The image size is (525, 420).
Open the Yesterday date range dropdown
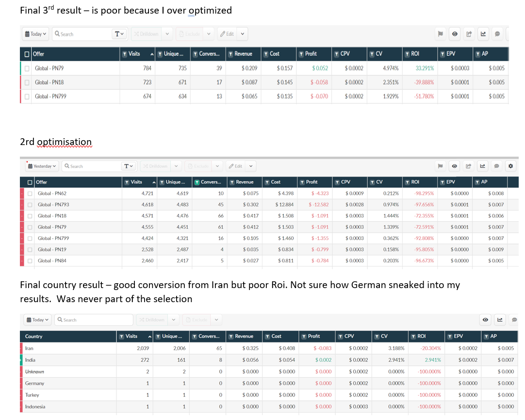(41, 166)
